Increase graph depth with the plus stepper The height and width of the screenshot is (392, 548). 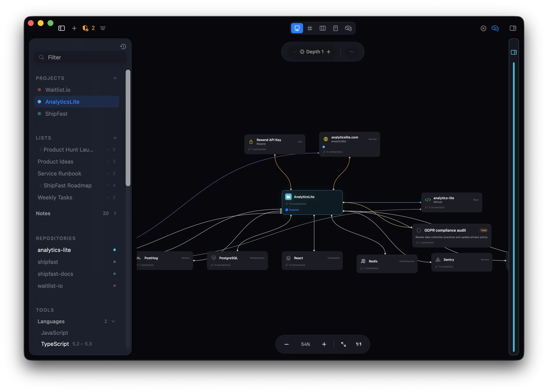(329, 52)
